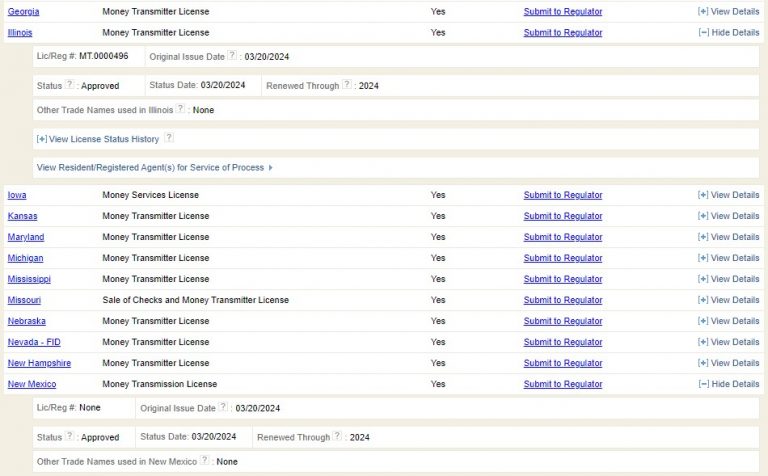Screen dimensions: 768x476
Task: Expand View Resident/Registered Agent(s) for Service of Process
Action: [154, 168]
